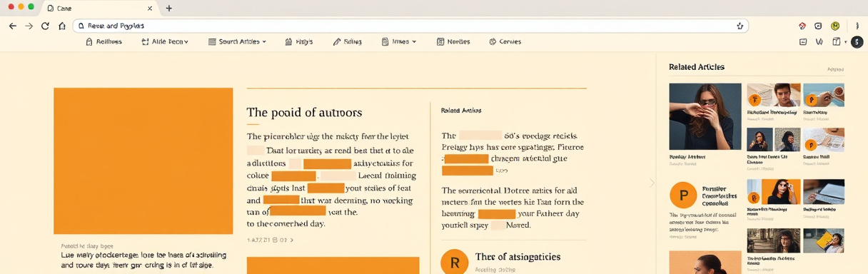Image resolution: width=868 pixels, height=274 pixels.
Task: Click the W icon in the bookmarks row
Action: click(819, 42)
